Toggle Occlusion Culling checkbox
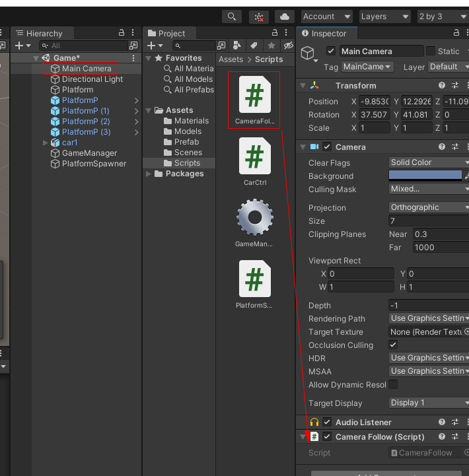The image size is (469, 476). (393, 345)
